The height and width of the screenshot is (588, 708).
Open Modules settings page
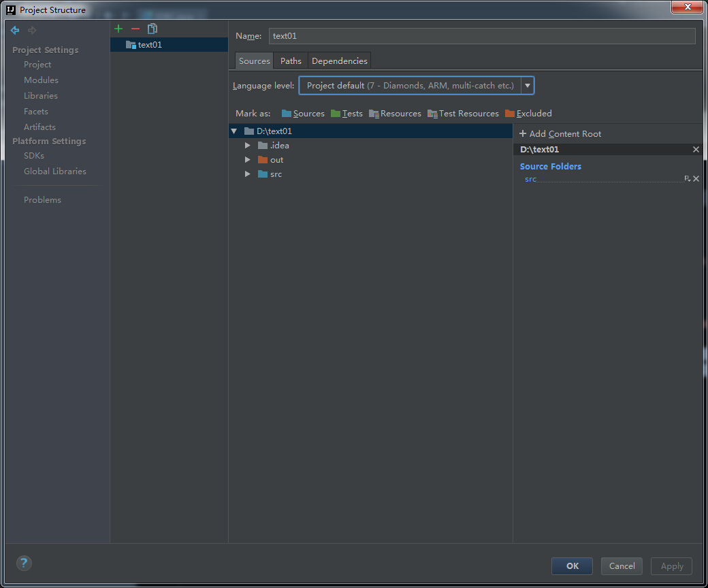41,80
